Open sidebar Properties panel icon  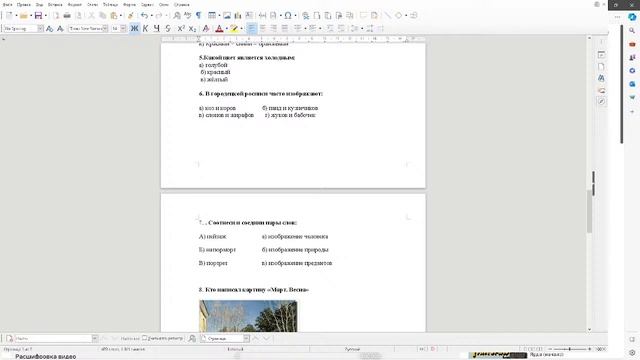point(601,54)
